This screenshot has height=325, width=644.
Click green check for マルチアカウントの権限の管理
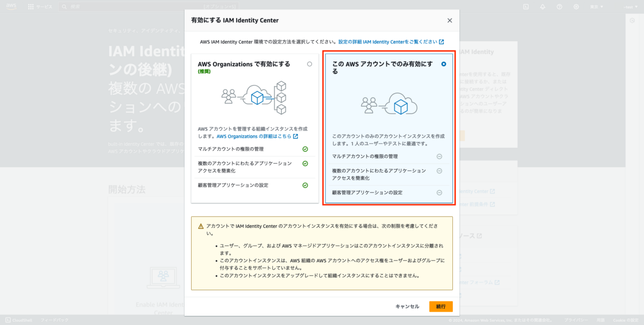pos(305,149)
